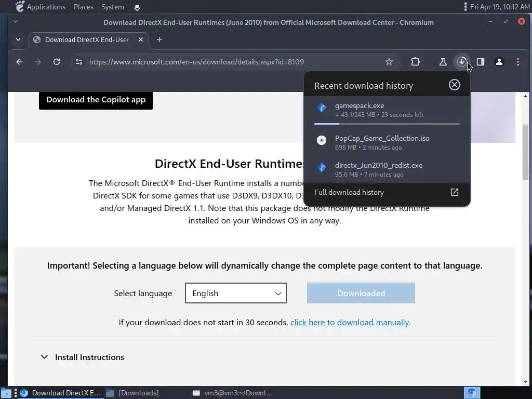The height and width of the screenshot is (399, 532).
Task: Select the Download DirectX End-User tab
Action: (x=89, y=39)
